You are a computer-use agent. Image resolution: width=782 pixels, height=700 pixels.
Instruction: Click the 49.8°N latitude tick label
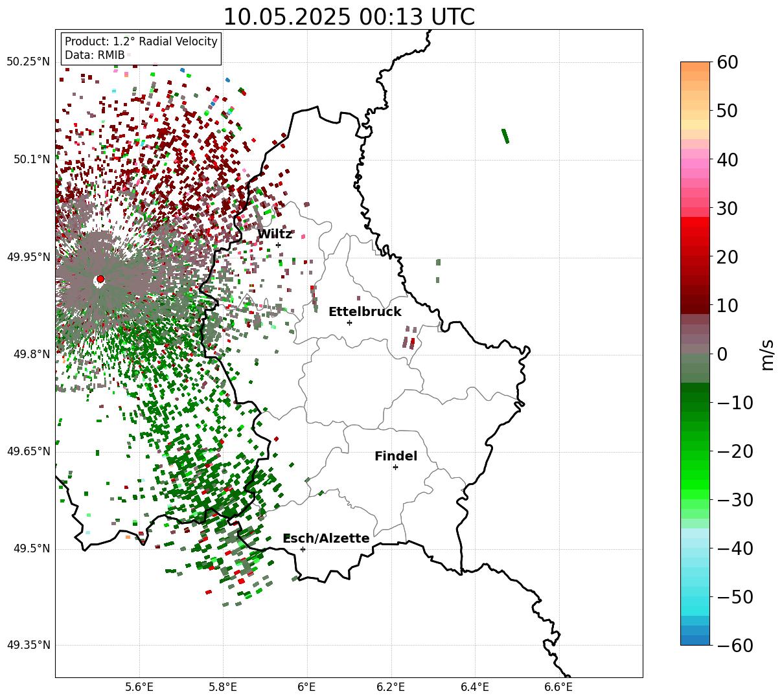tap(31, 354)
